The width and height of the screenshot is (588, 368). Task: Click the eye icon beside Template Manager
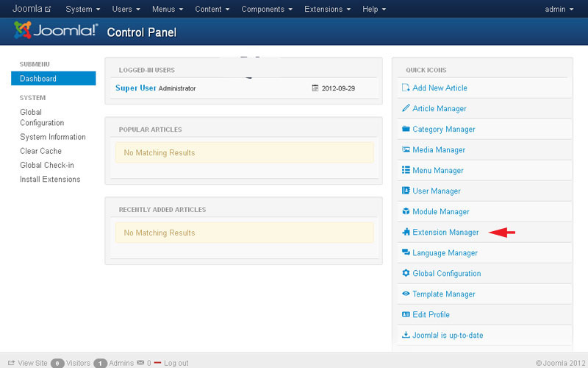click(406, 294)
